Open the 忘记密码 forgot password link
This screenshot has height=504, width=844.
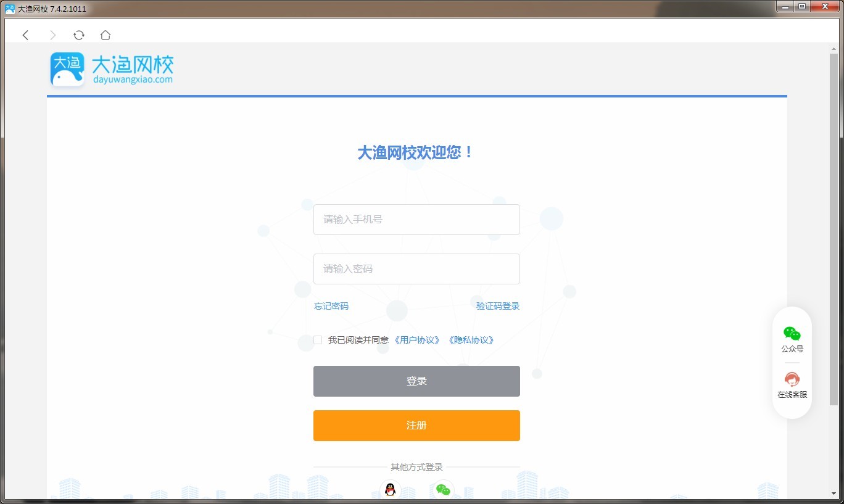[331, 306]
